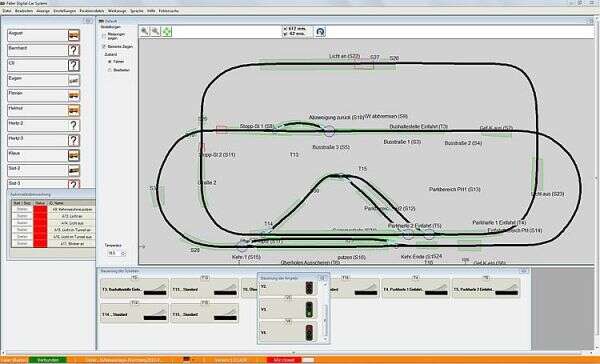The width and height of the screenshot is (600, 364).
Task: Select the bus icon beside Florian
Action: click(x=74, y=95)
